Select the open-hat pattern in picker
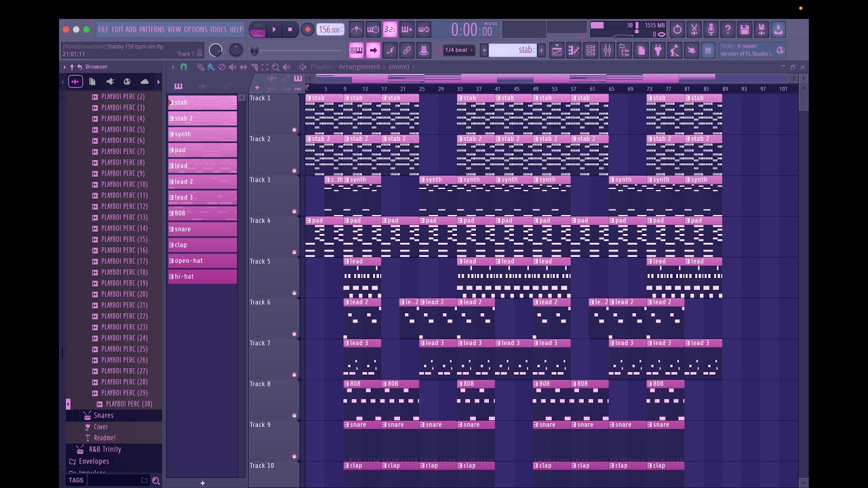 (202, 261)
